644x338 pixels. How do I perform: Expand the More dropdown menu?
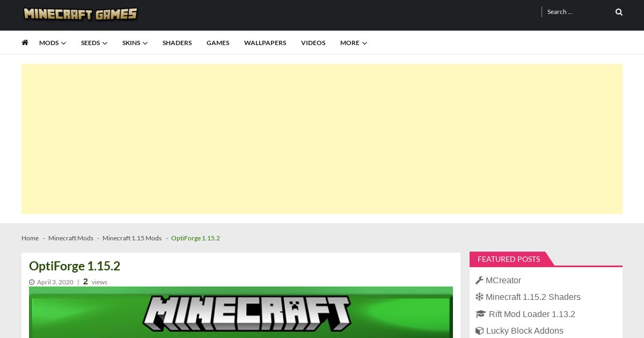tap(354, 43)
